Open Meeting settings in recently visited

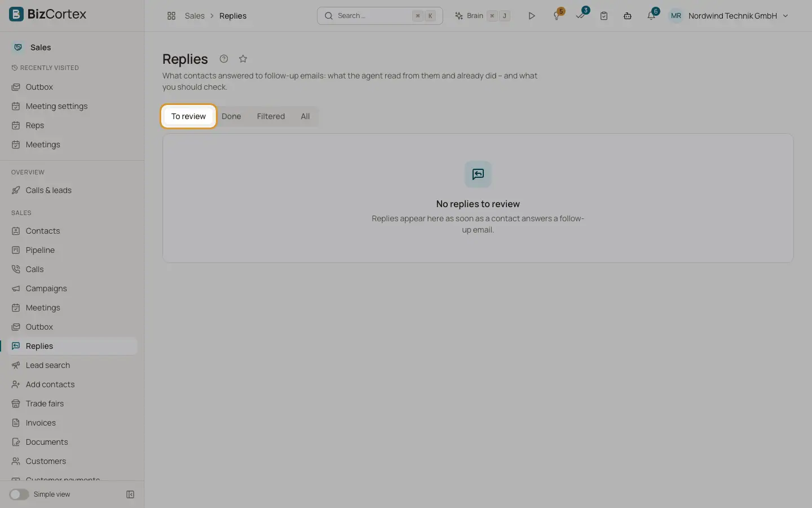72,106
